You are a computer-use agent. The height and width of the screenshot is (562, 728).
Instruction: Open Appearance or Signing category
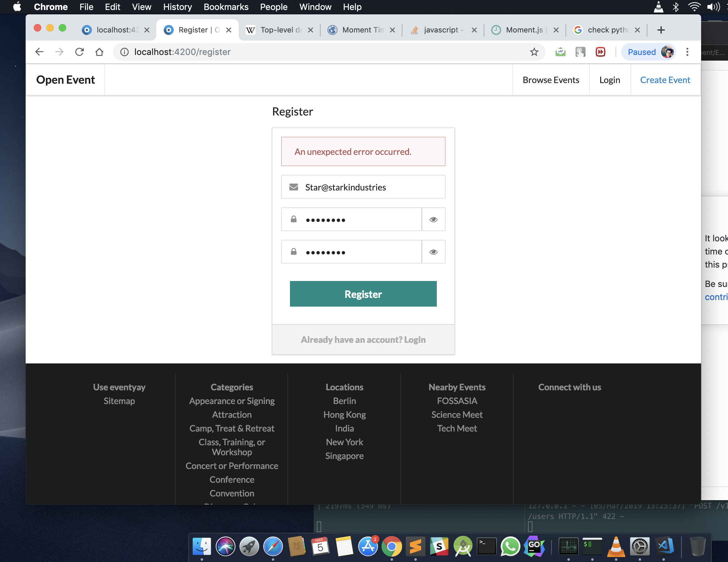(232, 401)
